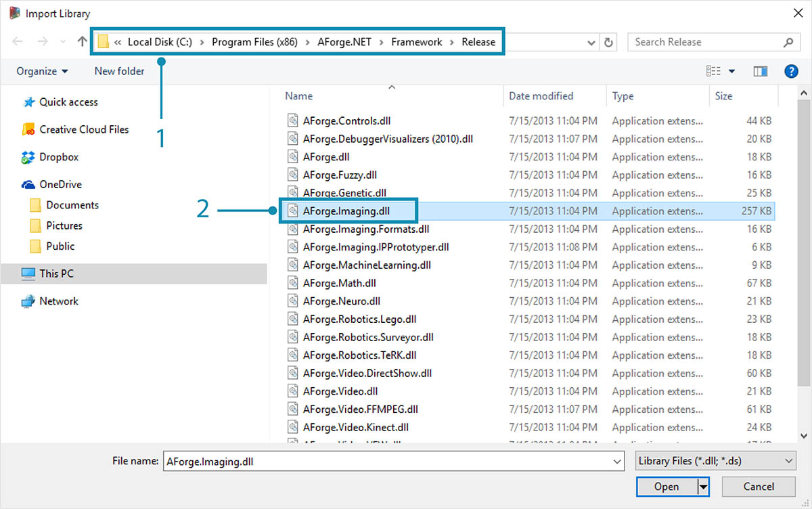The image size is (812, 509).
Task: Select OneDrive in the navigation pane
Action: click(60, 184)
